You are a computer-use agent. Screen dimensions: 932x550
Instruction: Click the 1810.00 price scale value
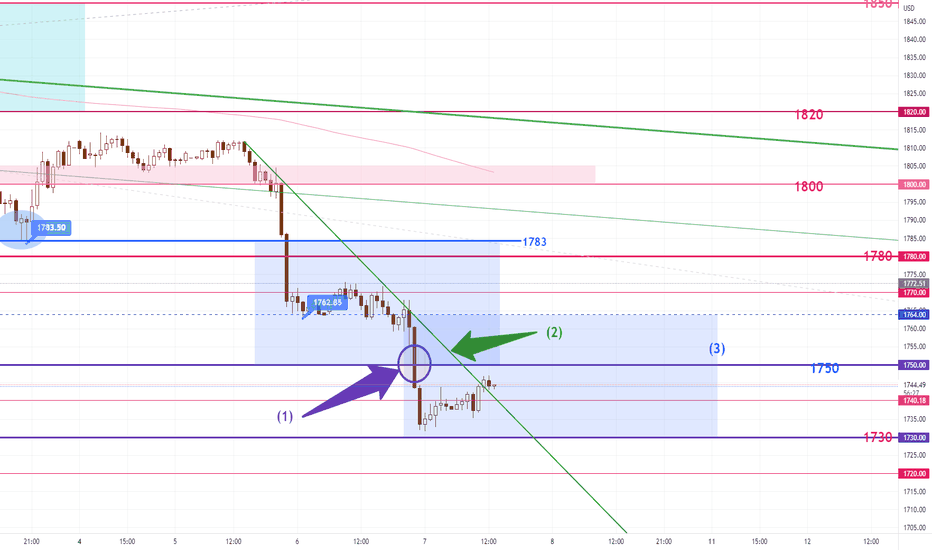915,148
